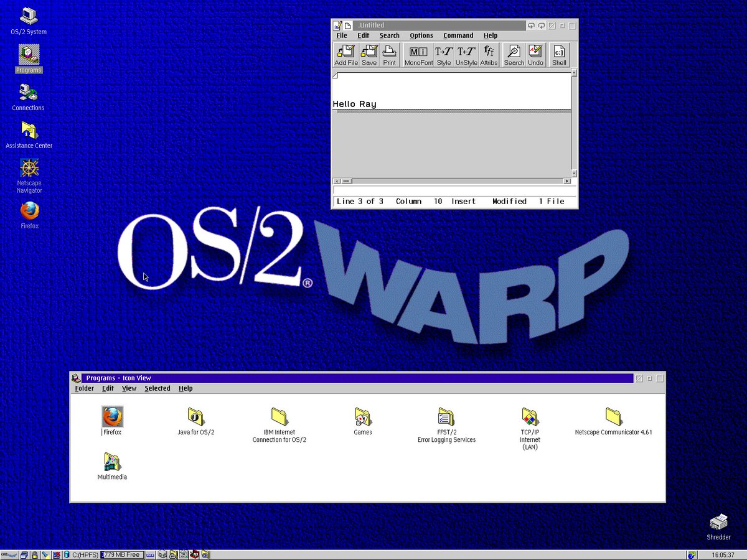The image size is (747, 560).
Task: Select TCP/IP Internet (LAN) icon
Action: coord(530,429)
